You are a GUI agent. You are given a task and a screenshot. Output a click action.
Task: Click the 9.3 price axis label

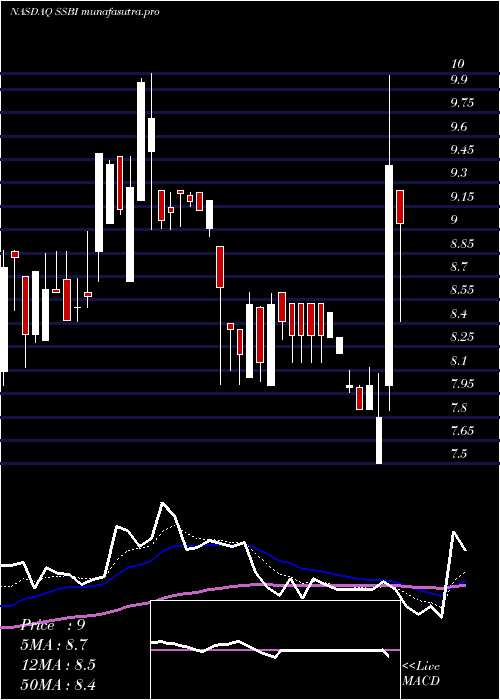(x=459, y=173)
